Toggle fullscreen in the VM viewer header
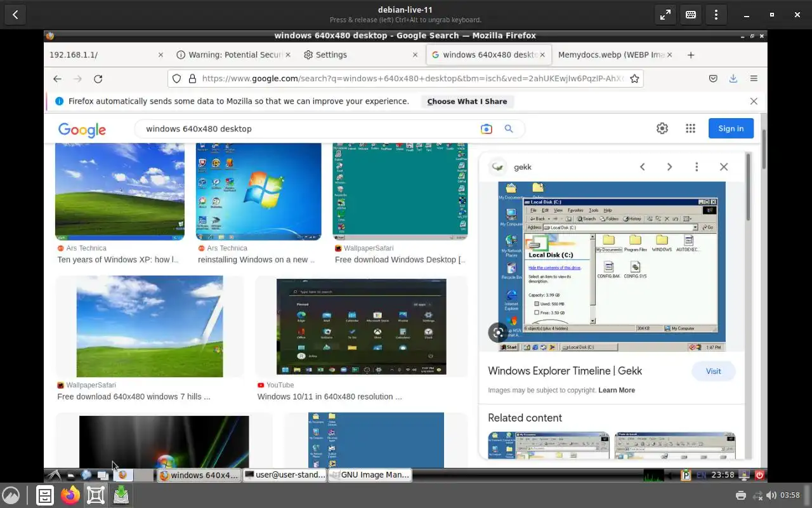The width and height of the screenshot is (812, 508). [665, 15]
